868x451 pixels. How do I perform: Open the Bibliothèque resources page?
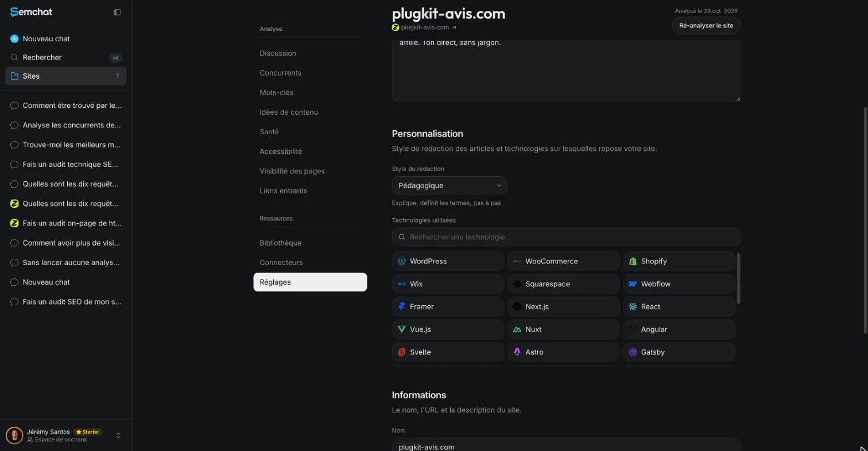tap(280, 243)
